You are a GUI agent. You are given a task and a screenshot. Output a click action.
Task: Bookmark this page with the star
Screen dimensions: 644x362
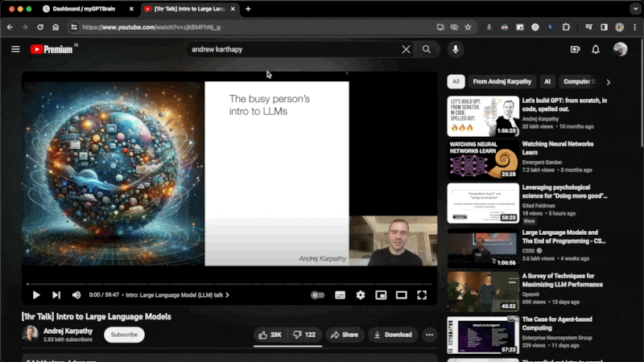click(468, 27)
